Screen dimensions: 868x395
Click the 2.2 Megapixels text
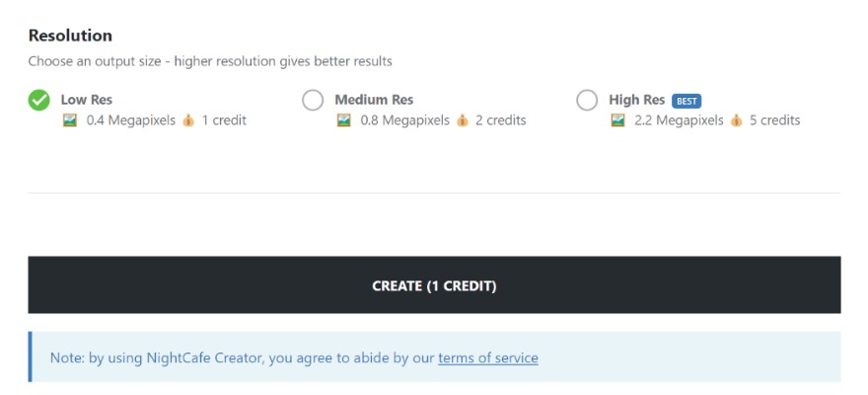[x=679, y=120]
